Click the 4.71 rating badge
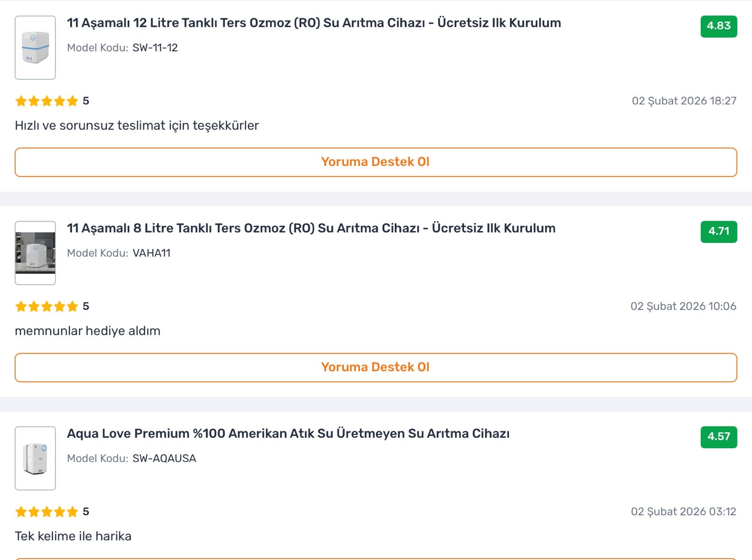 tap(719, 232)
